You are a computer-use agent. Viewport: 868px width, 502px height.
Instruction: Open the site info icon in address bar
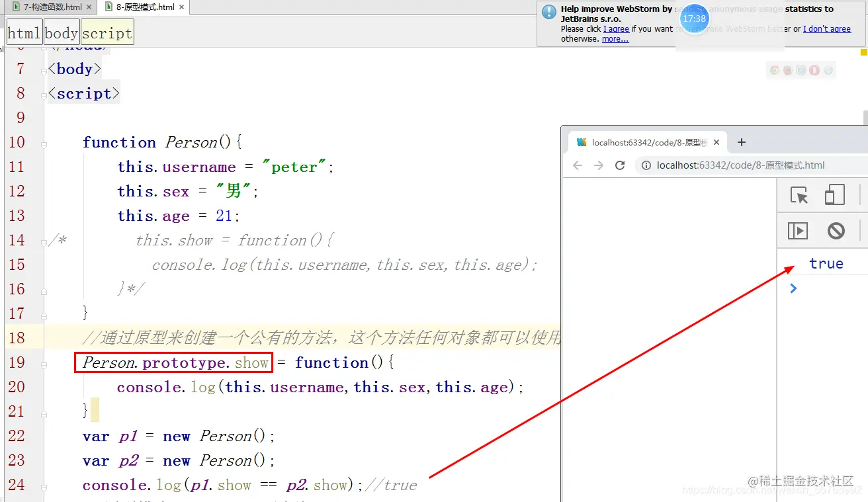pyautogui.click(x=646, y=165)
